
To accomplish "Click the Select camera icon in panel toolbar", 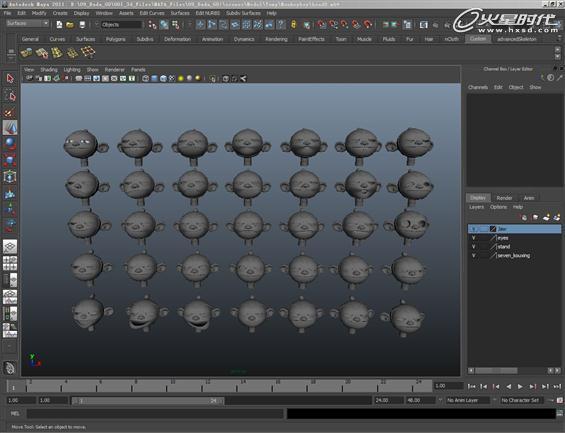I will pyautogui.click(x=29, y=78).
